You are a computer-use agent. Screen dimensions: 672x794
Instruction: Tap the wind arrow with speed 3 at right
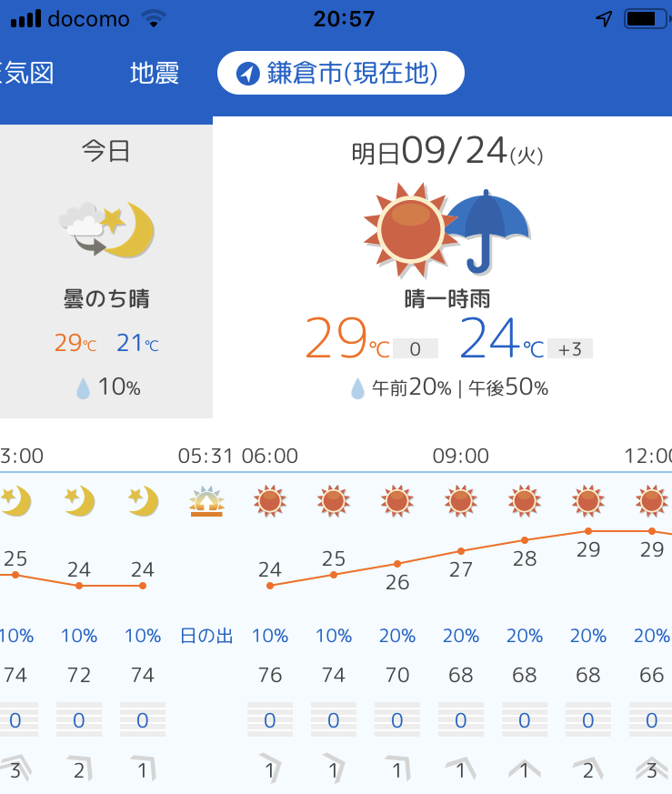(652, 770)
